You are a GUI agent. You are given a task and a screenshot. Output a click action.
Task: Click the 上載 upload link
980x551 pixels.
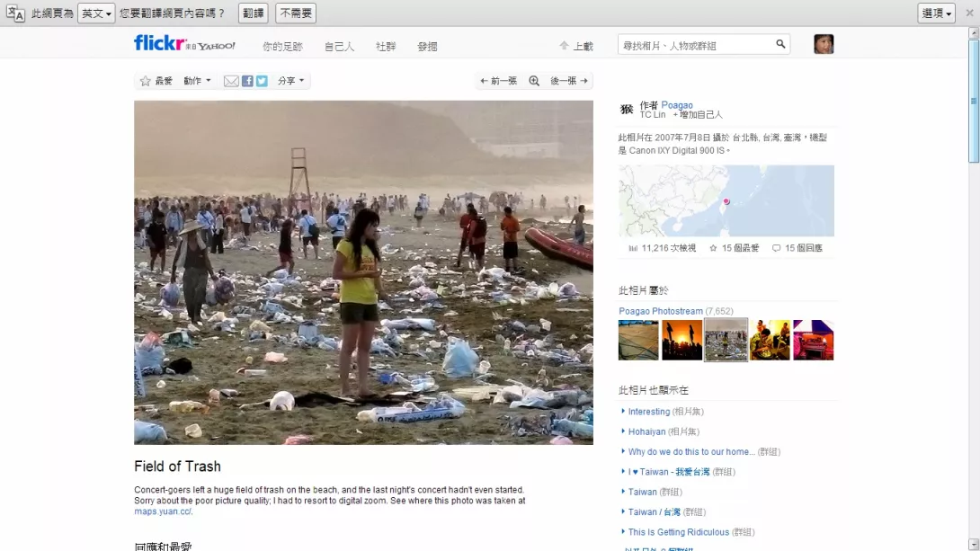[576, 46]
